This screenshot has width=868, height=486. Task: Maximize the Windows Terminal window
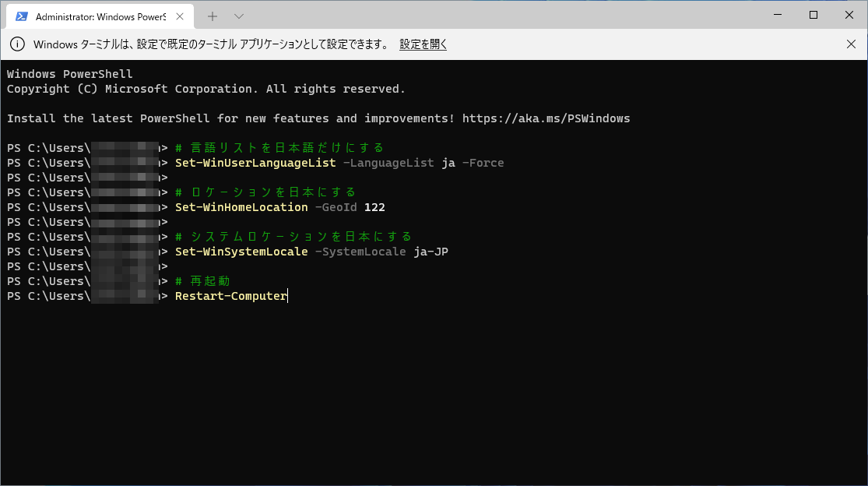pyautogui.click(x=814, y=15)
